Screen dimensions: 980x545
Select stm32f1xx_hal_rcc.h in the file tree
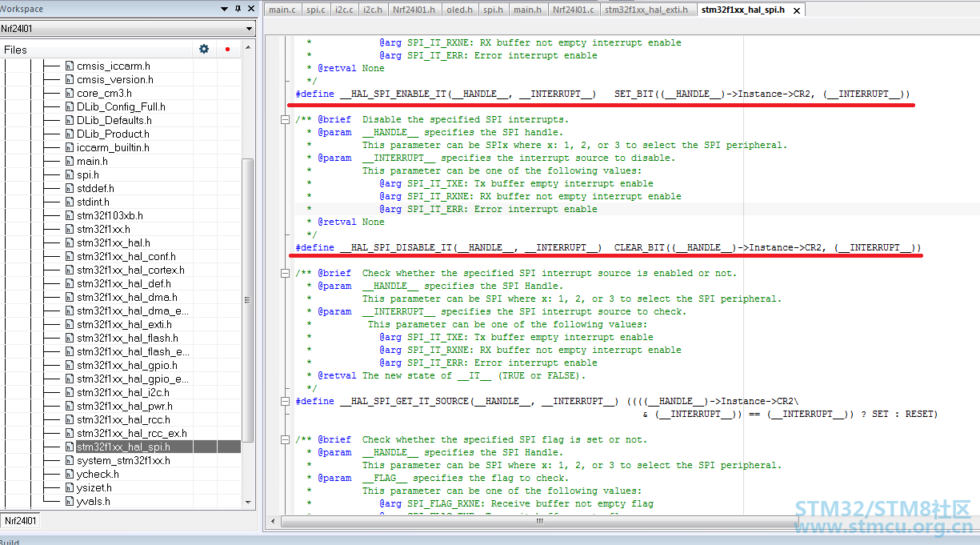click(x=123, y=419)
